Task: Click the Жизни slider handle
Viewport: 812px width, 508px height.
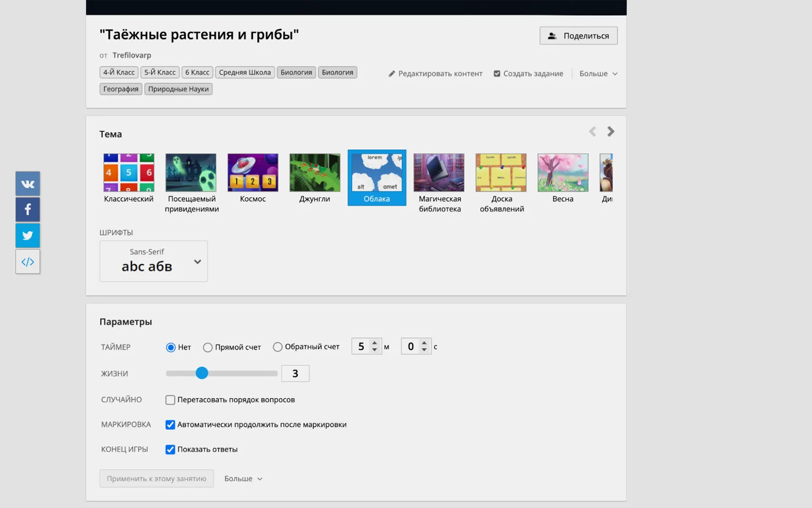Action: pyautogui.click(x=201, y=373)
